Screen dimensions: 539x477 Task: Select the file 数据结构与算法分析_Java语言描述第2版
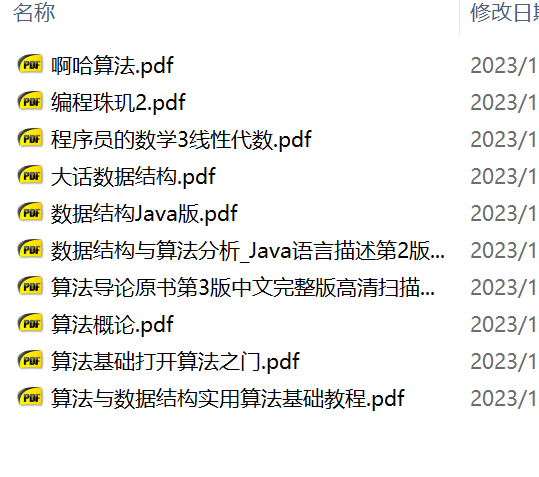(248, 251)
